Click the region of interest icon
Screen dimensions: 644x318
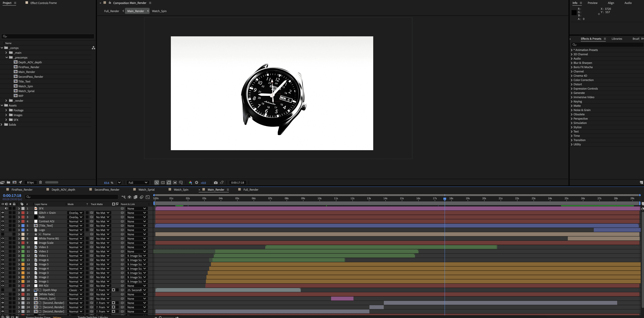click(175, 182)
